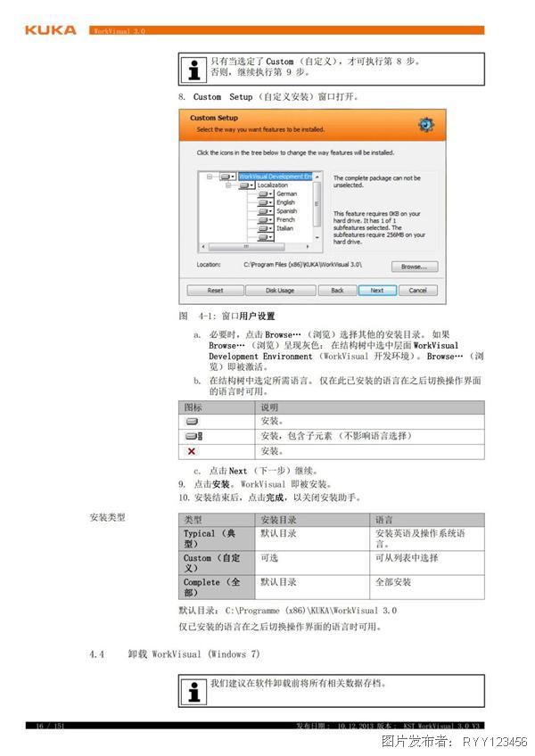Select the Italian language entry

coord(284,228)
